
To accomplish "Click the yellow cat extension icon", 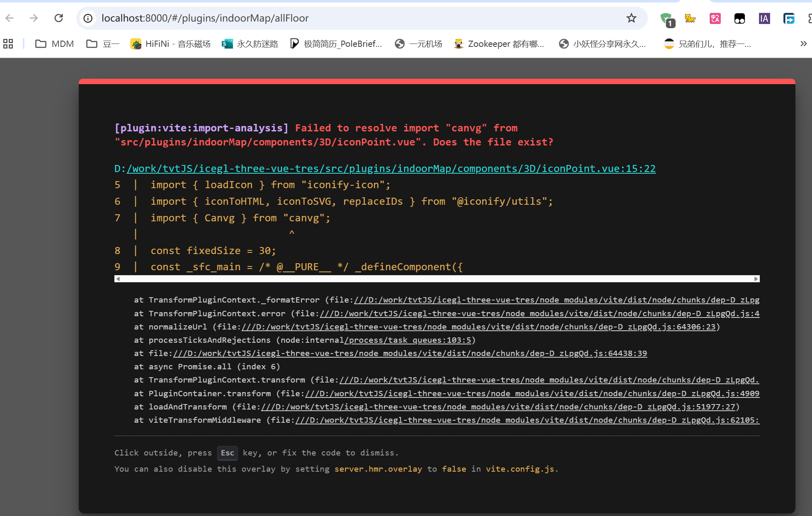I will pos(690,19).
